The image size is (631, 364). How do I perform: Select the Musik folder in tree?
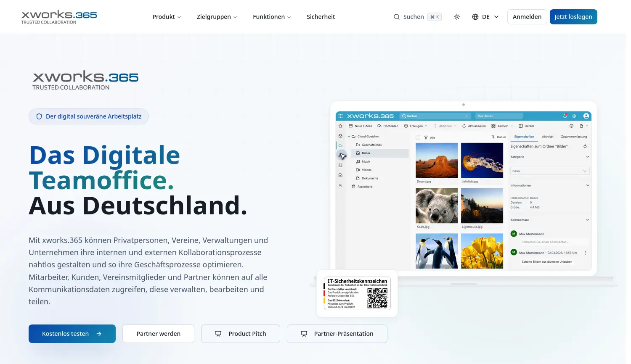point(363,161)
